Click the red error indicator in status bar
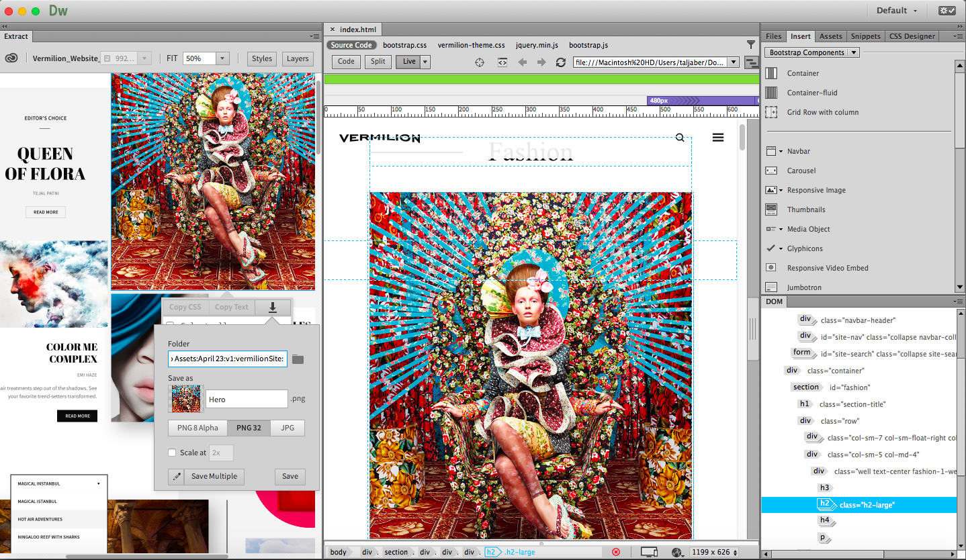Viewport: 966px width, 560px height. tap(616, 552)
